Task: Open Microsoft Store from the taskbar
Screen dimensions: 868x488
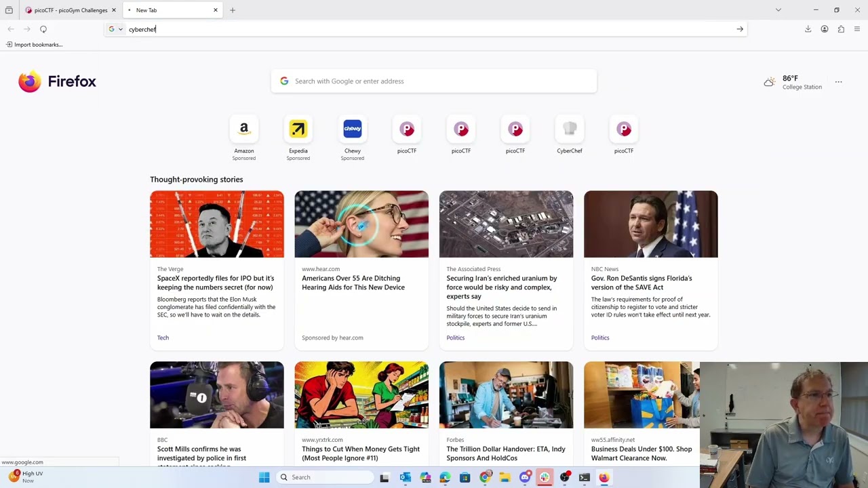Action: coord(465,477)
